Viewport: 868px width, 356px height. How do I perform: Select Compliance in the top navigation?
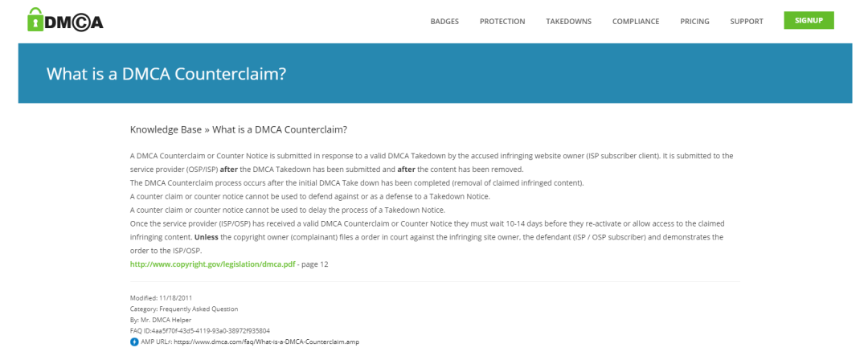[636, 22]
